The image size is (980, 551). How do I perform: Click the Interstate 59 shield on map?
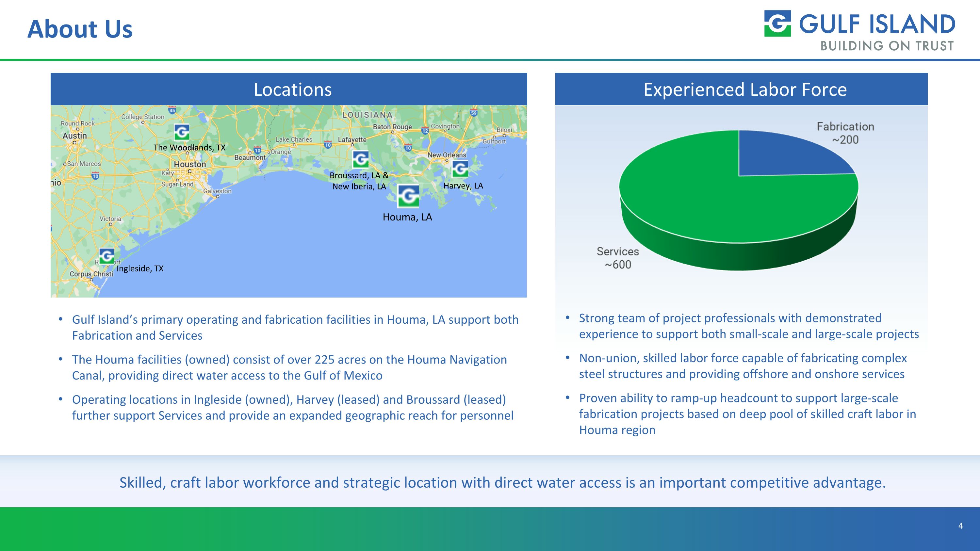pyautogui.click(x=473, y=113)
